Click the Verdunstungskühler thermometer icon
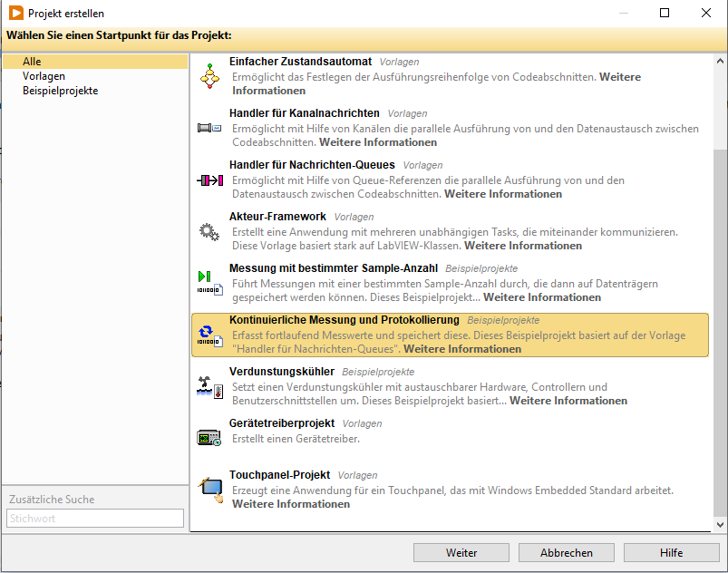Screen dimensions: 728x573 [209, 387]
